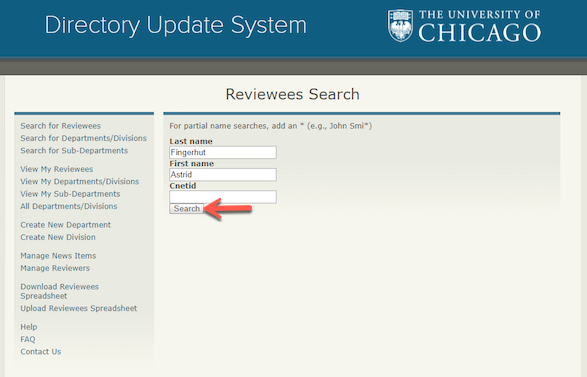Select Create New Department

tap(66, 225)
